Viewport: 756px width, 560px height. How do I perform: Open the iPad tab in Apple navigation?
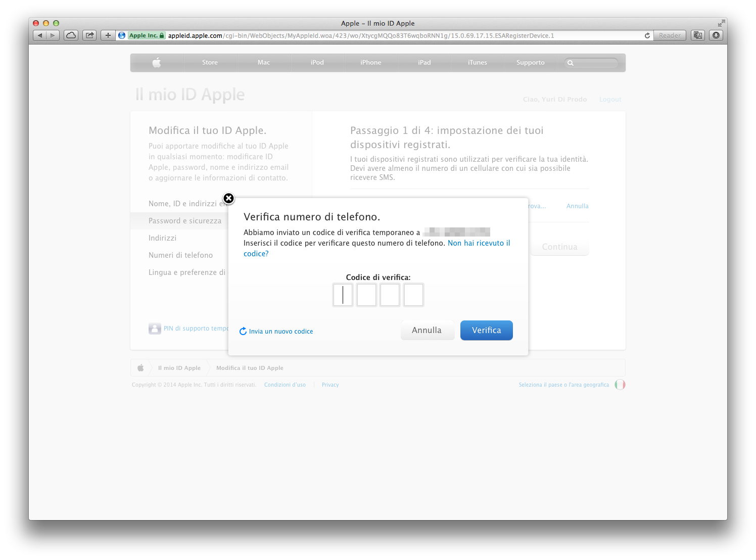coord(424,63)
